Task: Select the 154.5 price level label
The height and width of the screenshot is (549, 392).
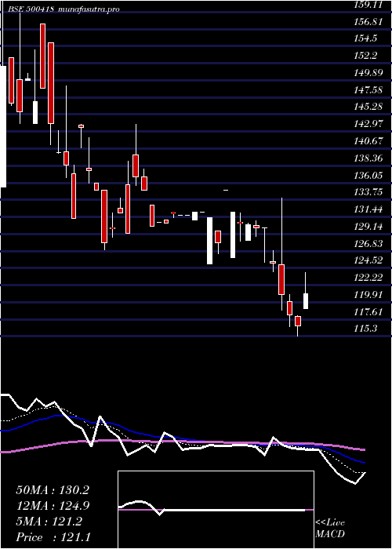Action: click(x=364, y=38)
